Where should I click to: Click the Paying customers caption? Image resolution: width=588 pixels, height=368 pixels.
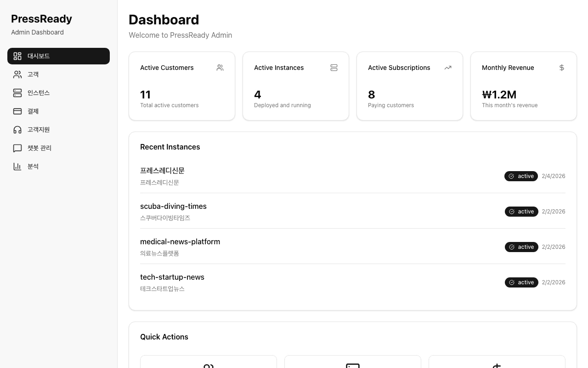click(390, 105)
